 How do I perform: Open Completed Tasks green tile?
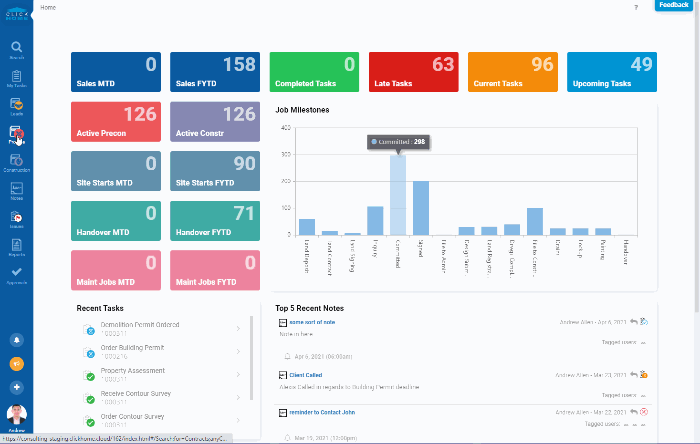point(314,72)
